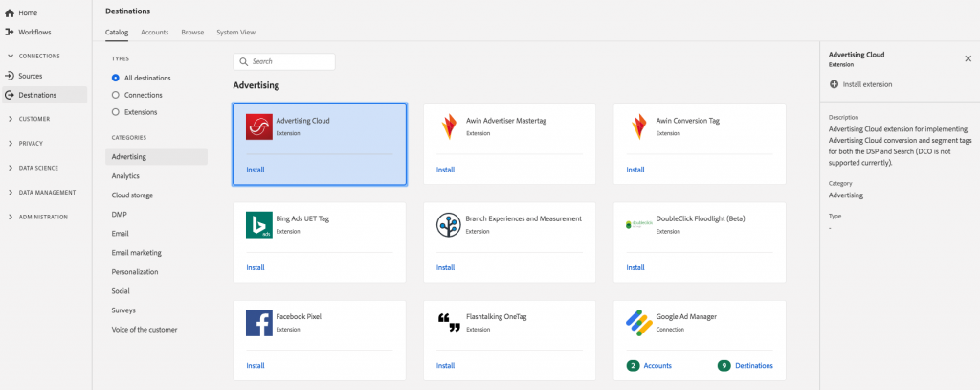Switch to the Catalog tab
The width and height of the screenshot is (980, 390).
pyautogui.click(x=116, y=32)
